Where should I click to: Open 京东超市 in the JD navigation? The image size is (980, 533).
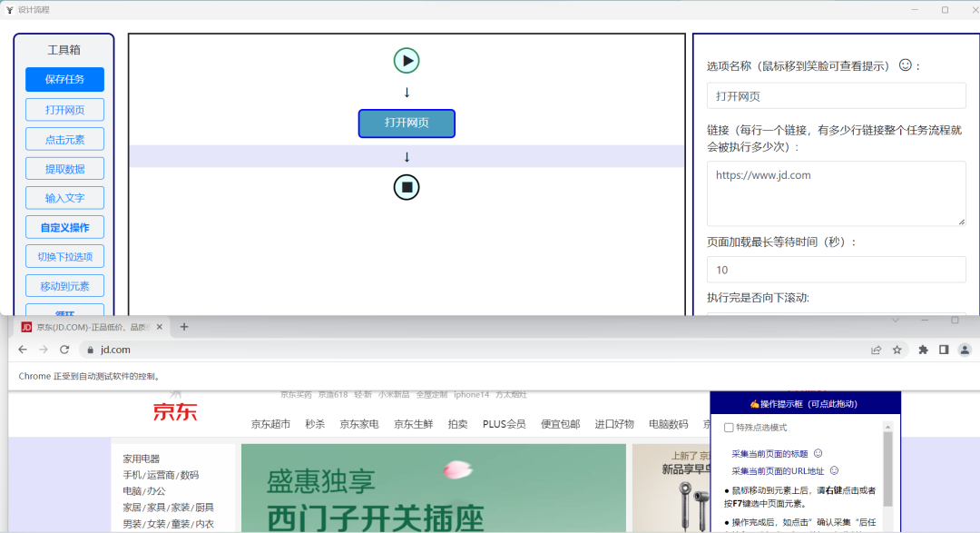270,424
